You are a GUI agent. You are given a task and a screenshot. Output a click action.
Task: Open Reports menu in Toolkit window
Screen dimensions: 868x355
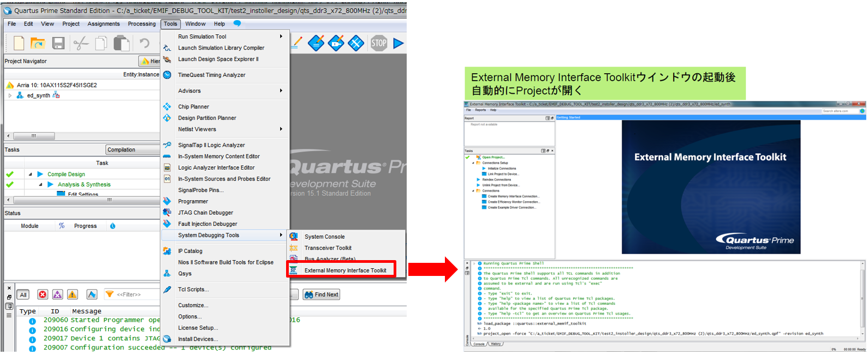[x=480, y=110]
